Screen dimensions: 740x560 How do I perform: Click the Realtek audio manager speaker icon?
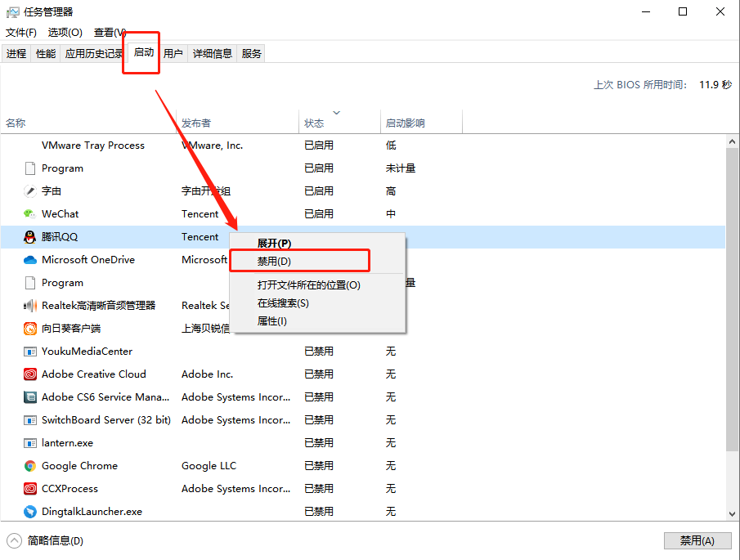click(x=29, y=306)
